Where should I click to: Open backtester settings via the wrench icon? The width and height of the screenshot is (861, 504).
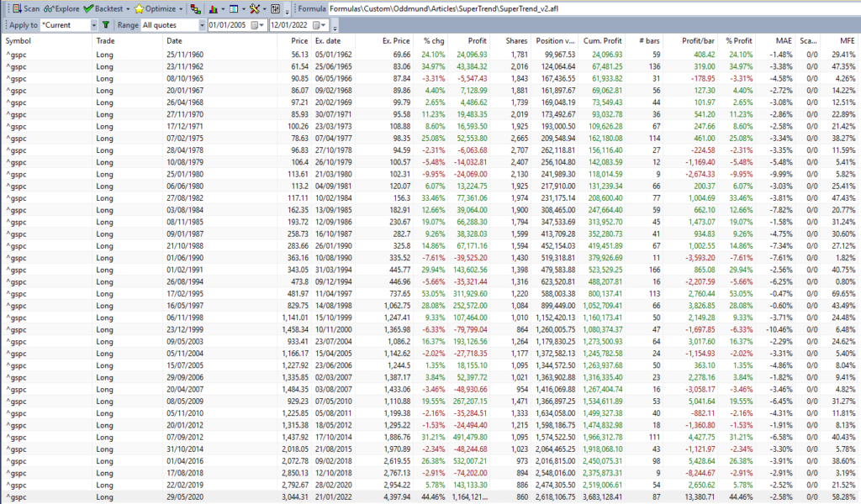point(255,8)
